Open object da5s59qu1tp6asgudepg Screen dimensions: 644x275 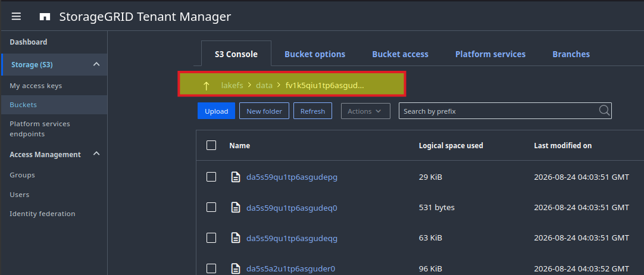(x=292, y=177)
